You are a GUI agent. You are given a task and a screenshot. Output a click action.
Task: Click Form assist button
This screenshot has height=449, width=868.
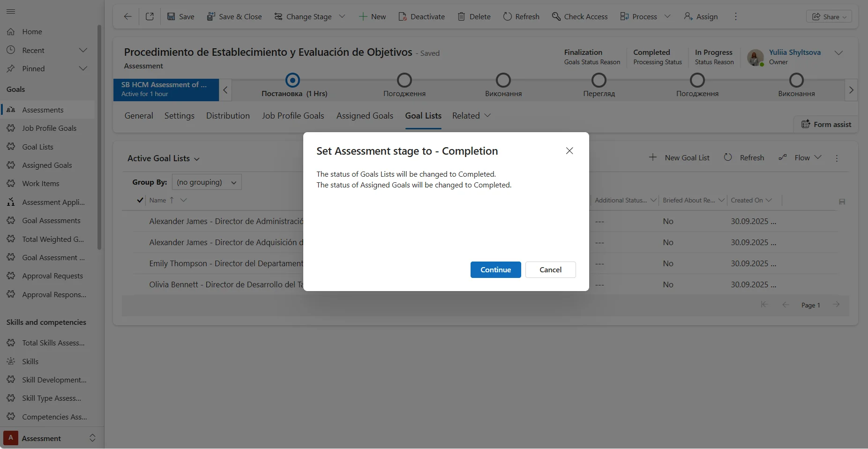click(826, 124)
